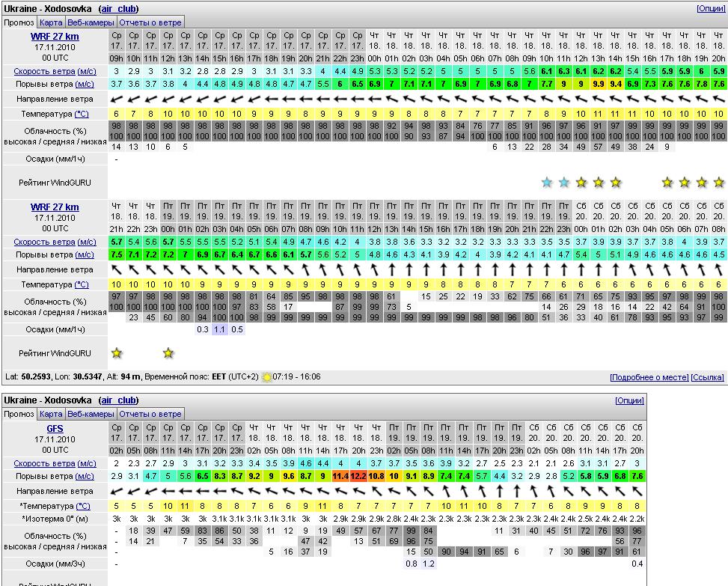Click the yellow rating star under Чт 21h
The height and width of the screenshot is (586, 728).
(117, 353)
